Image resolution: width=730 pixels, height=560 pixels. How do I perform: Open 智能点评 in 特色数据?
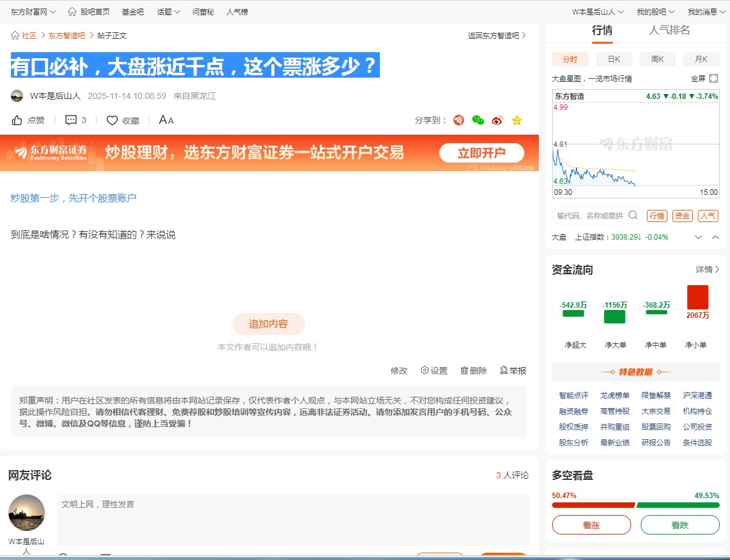573,395
